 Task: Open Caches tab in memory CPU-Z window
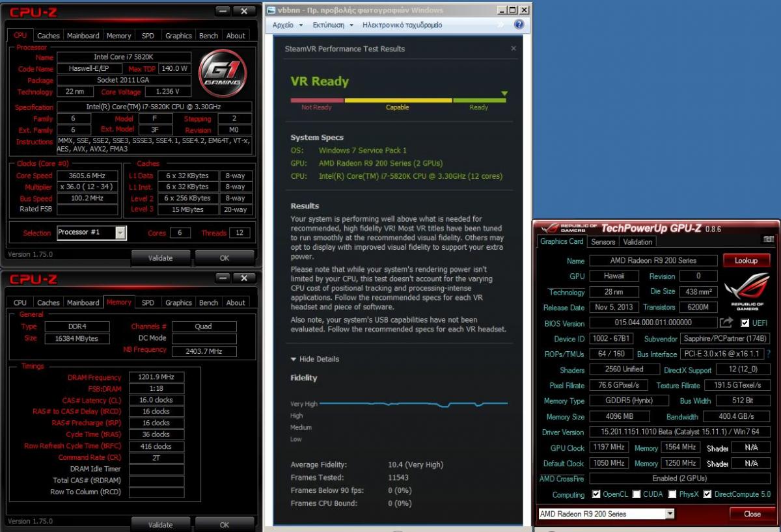48,302
